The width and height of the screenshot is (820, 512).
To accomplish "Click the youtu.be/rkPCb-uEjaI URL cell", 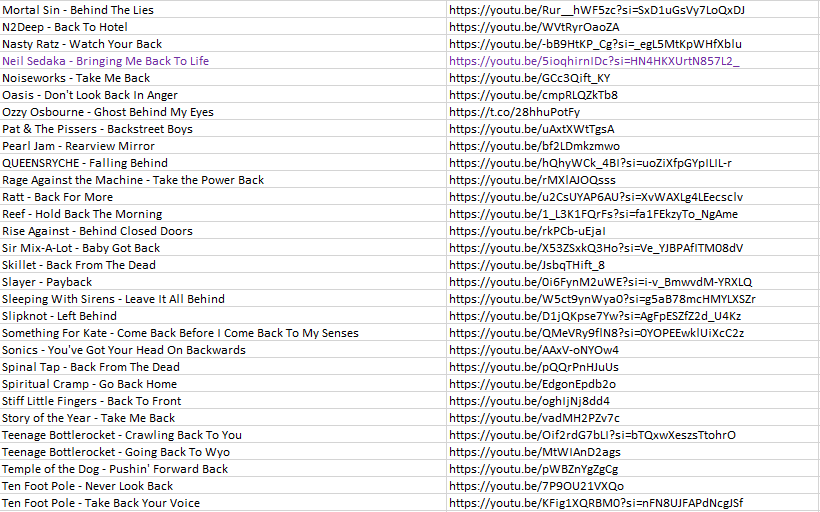I will pos(633,231).
